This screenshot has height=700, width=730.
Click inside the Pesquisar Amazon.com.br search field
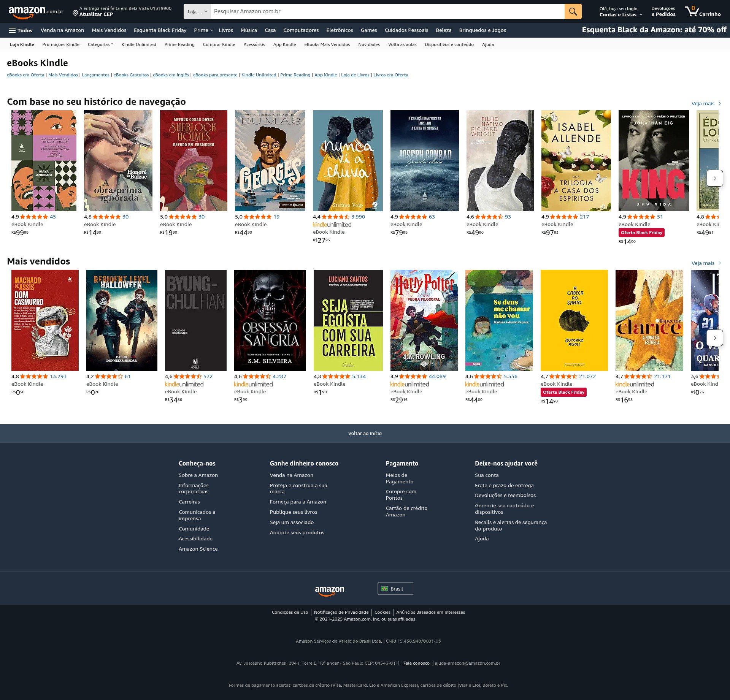(x=388, y=11)
